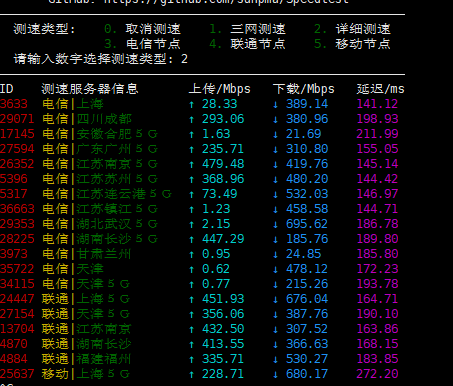Click latency value 272.20

[x=377, y=374]
